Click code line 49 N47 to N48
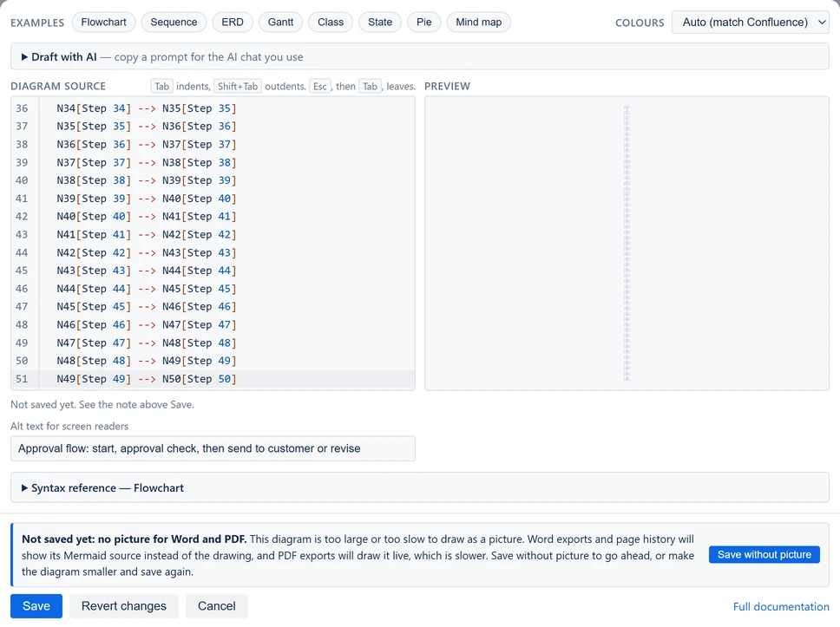 [x=147, y=343]
